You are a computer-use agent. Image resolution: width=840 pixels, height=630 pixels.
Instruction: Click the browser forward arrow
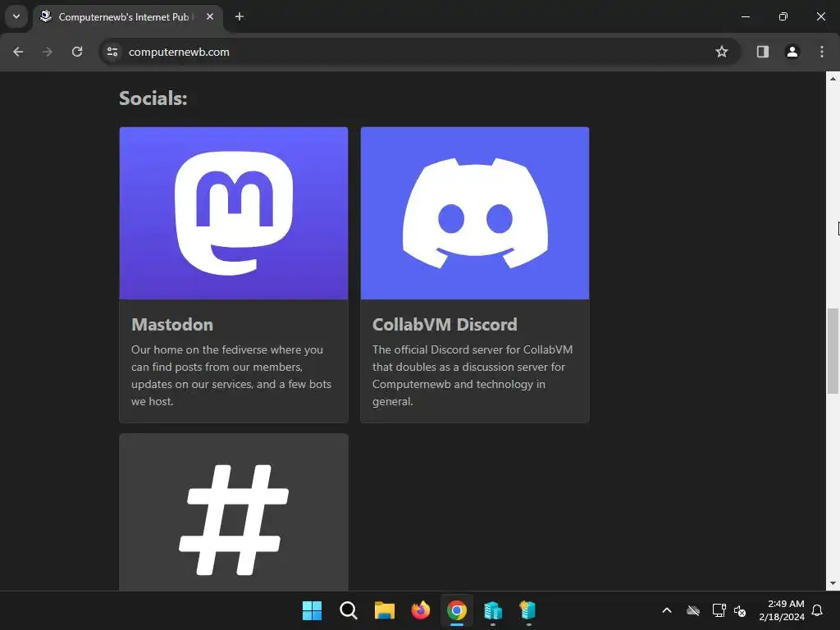click(48, 52)
